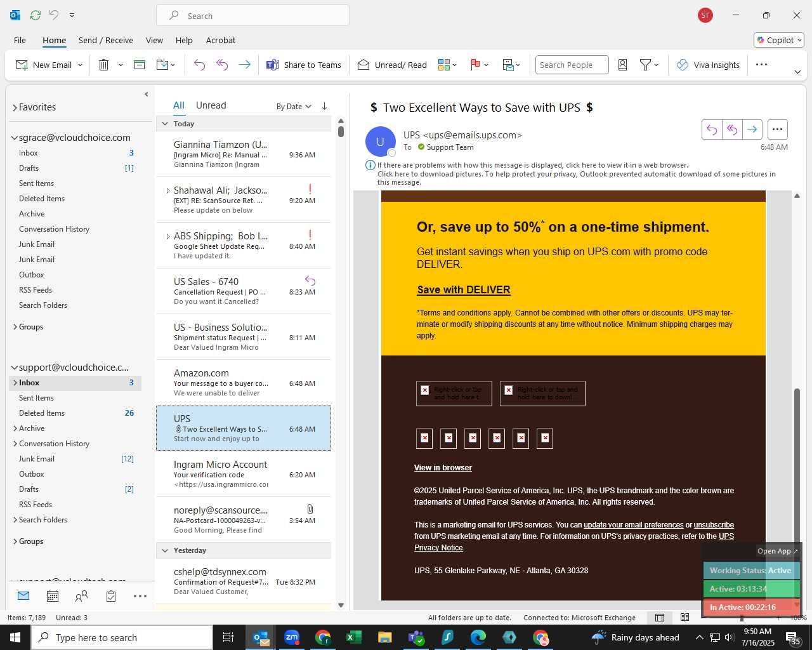
Task: Click the Delete trash can icon in ribbon
Action: [x=104, y=65]
